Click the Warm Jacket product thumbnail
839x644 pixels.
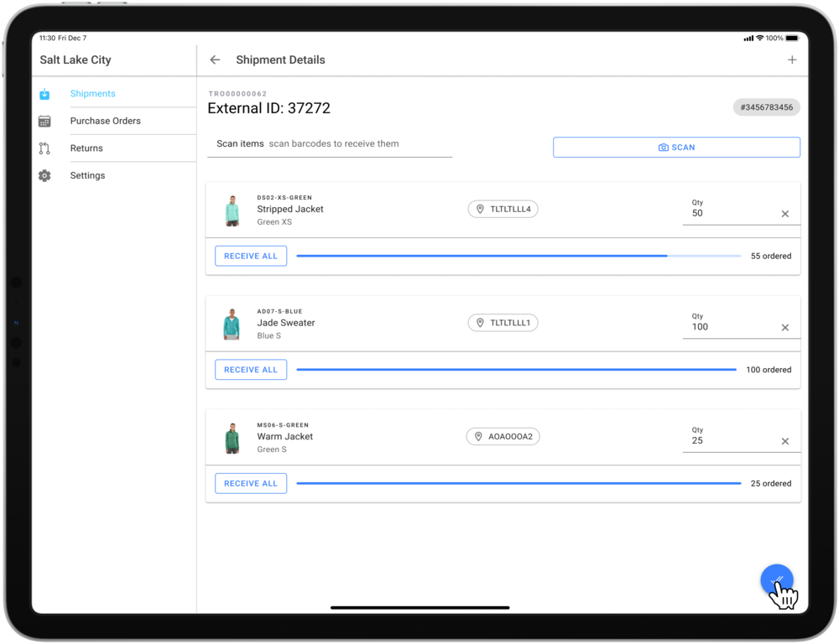[232, 438]
